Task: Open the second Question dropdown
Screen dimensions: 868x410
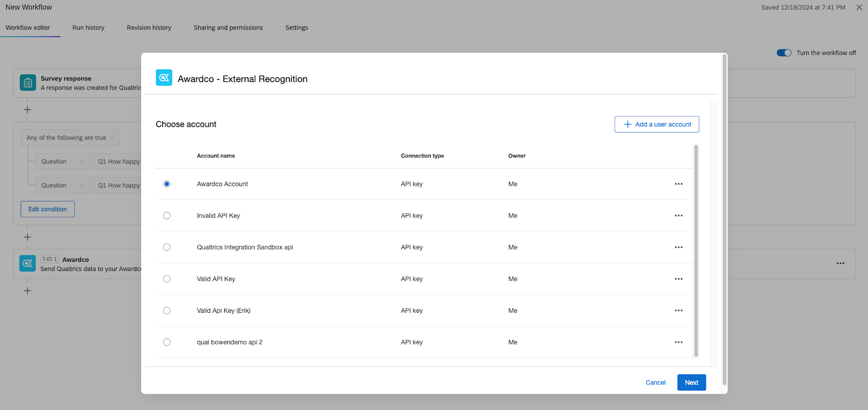Action: pyautogui.click(x=62, y=186)
